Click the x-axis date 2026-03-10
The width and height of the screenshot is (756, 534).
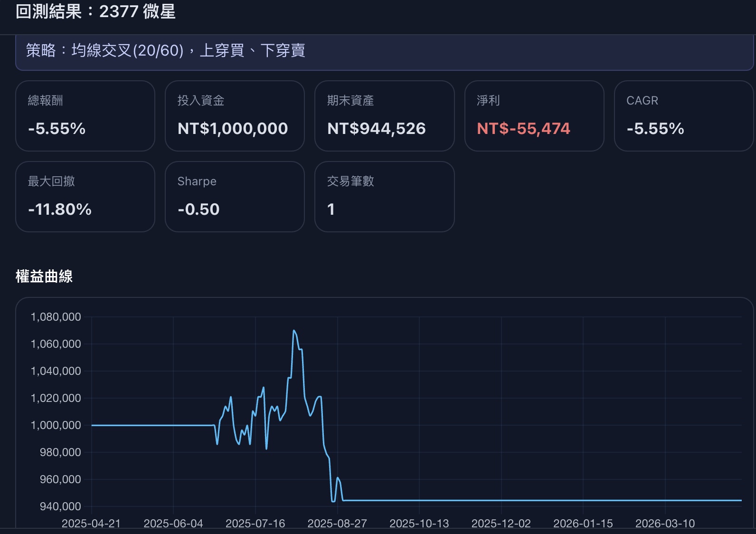pyautogui.click(x=665, y=523)
